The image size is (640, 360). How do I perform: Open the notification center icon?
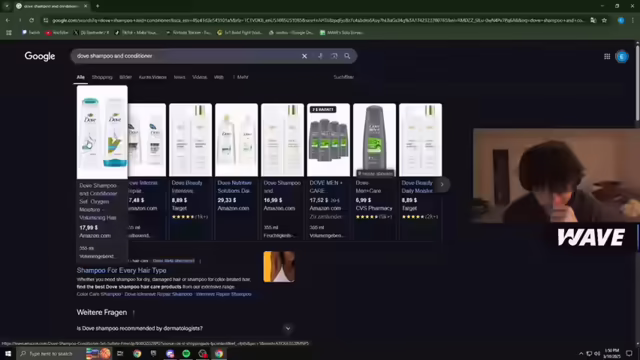tap(629, 353)
